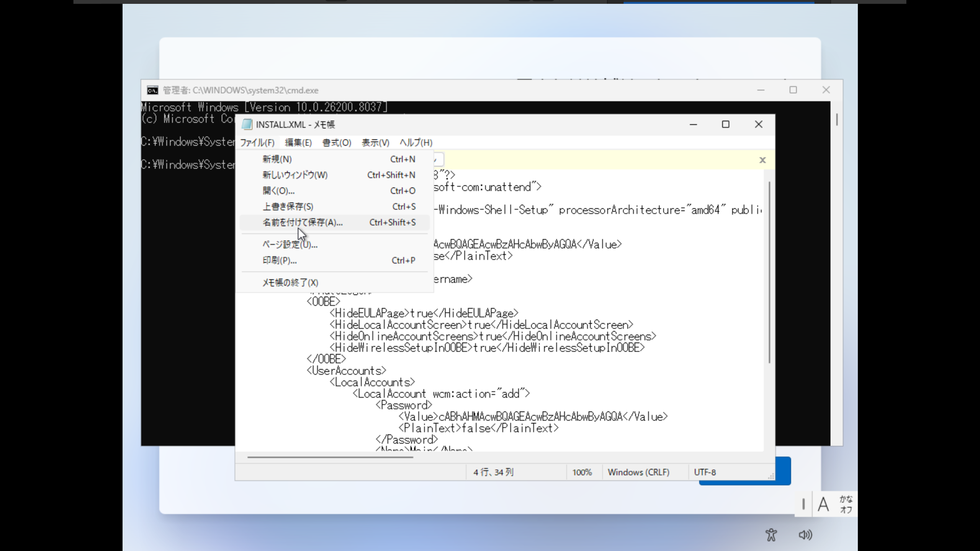This screenshot has width=980, height=551.
Task: Click the 4 行、34 列 position indicator
Action: point(494,473)
